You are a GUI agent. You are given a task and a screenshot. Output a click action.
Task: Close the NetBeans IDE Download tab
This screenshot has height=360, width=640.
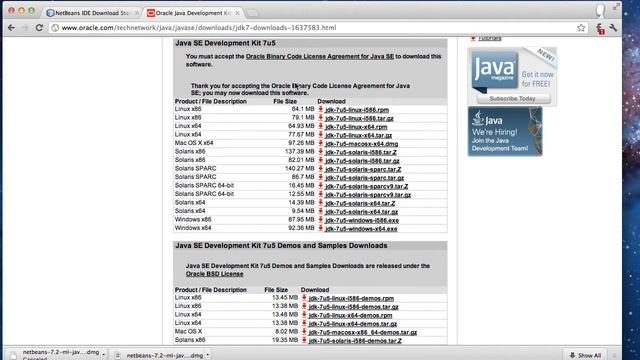point(137,13)
